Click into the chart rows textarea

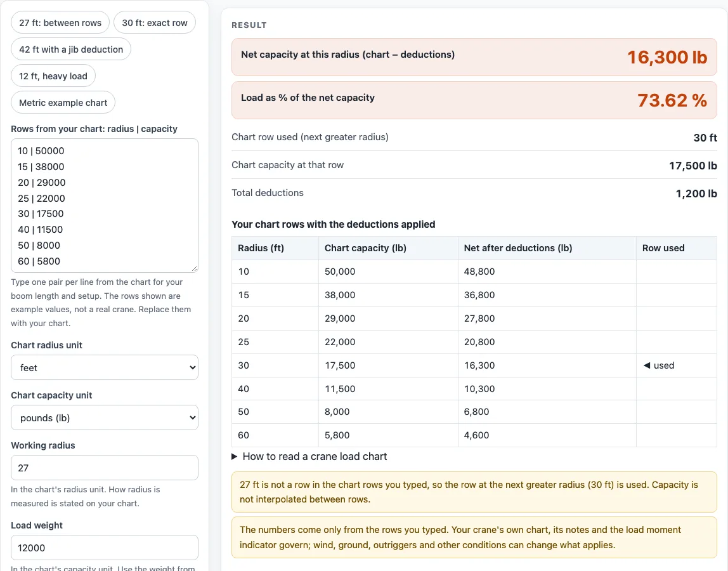coord(105,206)
